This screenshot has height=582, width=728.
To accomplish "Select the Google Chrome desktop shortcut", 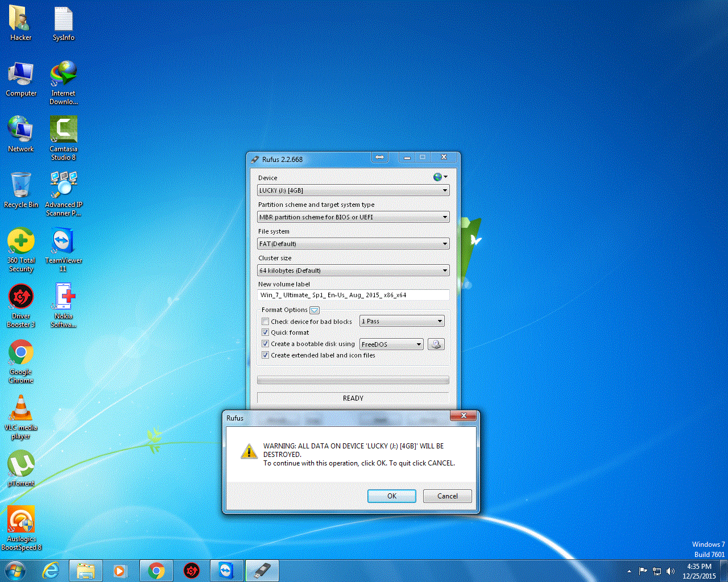I will [21, 361].
